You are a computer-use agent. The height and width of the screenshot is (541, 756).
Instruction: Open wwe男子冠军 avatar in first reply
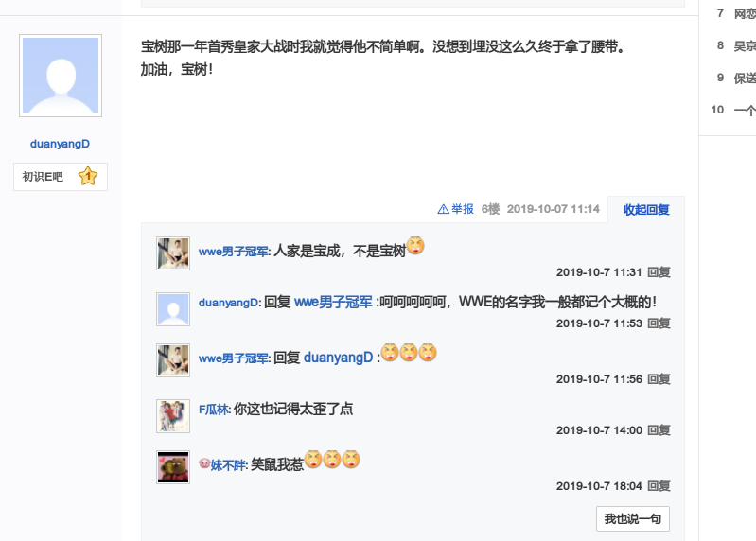coord(173,253)
